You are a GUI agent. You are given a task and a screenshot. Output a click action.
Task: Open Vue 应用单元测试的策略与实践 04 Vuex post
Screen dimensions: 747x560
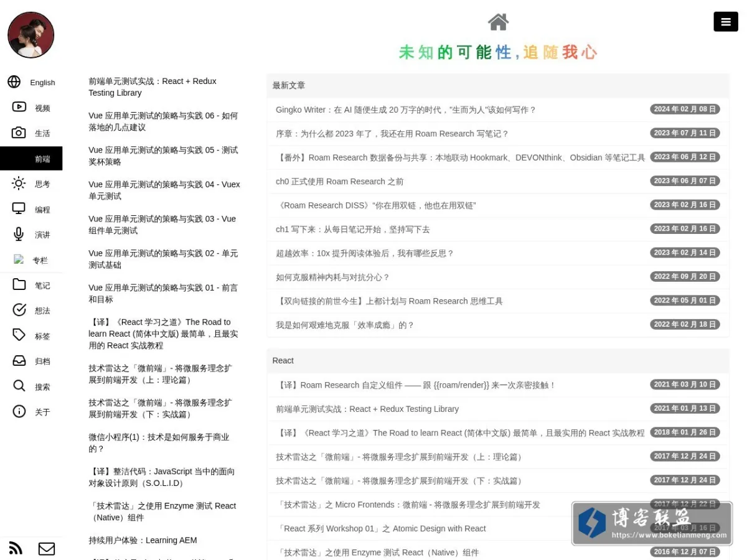pyautogui.click(x=164, y=190)
